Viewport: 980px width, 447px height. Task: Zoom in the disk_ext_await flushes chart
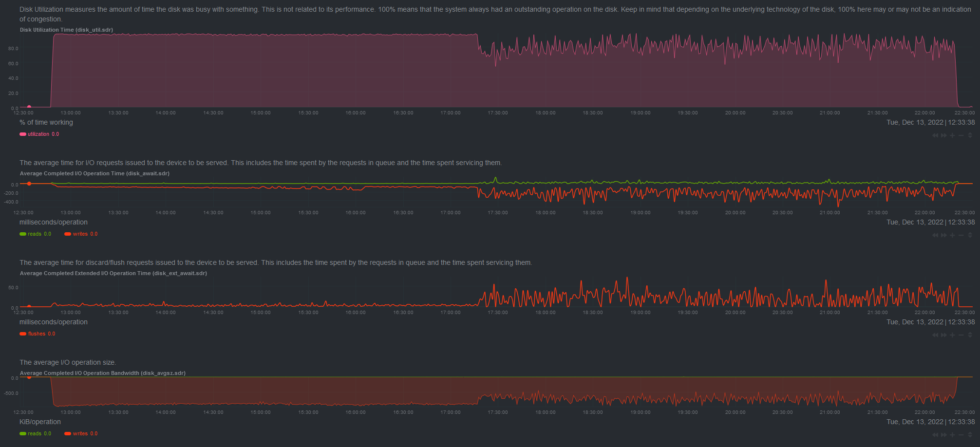tap(952, 335)
